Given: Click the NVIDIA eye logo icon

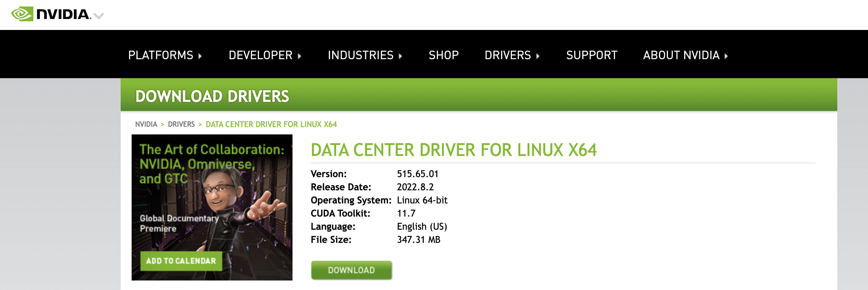Looking at the screenshot, I should (22, 14).
